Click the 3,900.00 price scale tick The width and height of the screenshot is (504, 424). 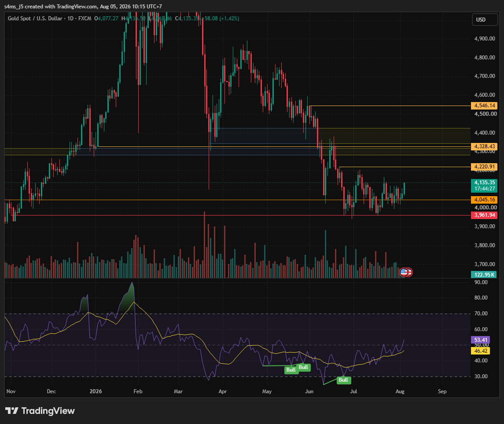[484, 227]
